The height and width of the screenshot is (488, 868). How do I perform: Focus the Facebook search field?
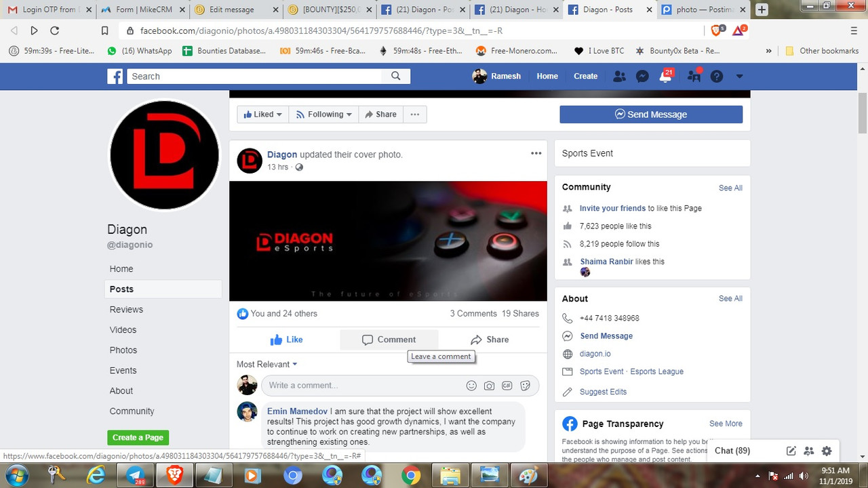255,76
